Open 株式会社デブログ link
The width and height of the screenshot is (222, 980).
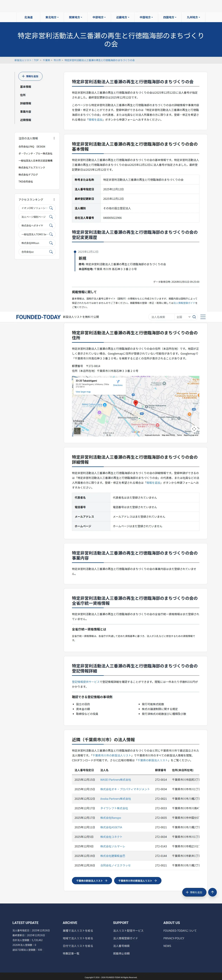pyautogui.click(x=29, y=175)
